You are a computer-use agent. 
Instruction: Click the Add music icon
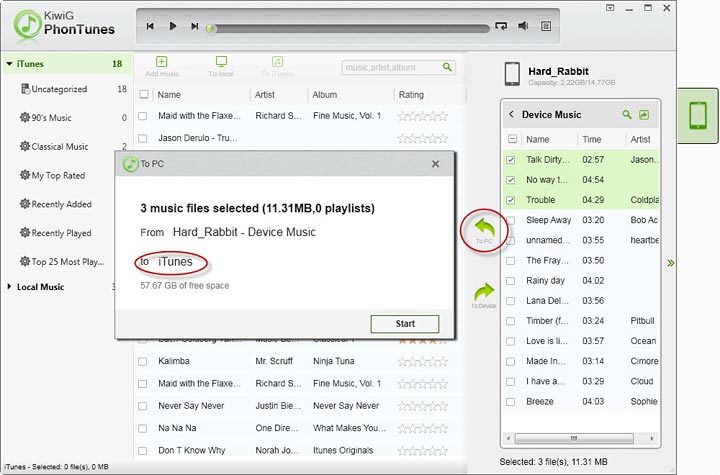click(x=162, y=62)
